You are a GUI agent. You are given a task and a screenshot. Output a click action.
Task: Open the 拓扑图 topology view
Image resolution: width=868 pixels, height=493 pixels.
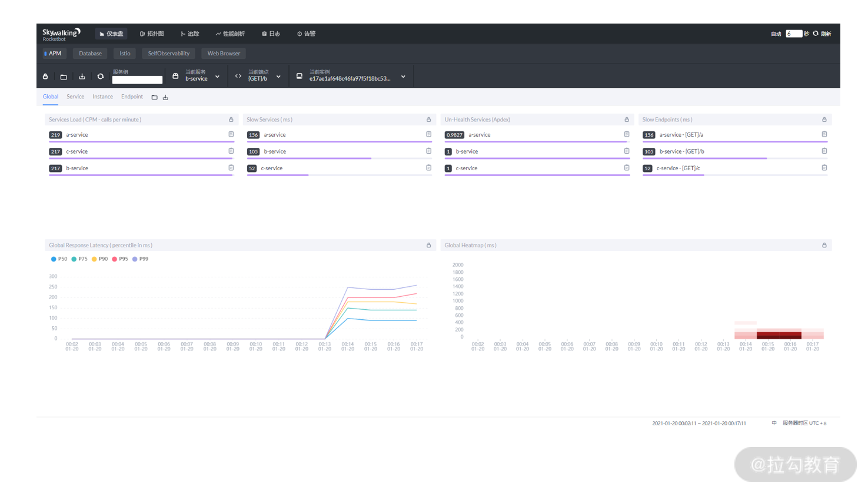[152, 34]
